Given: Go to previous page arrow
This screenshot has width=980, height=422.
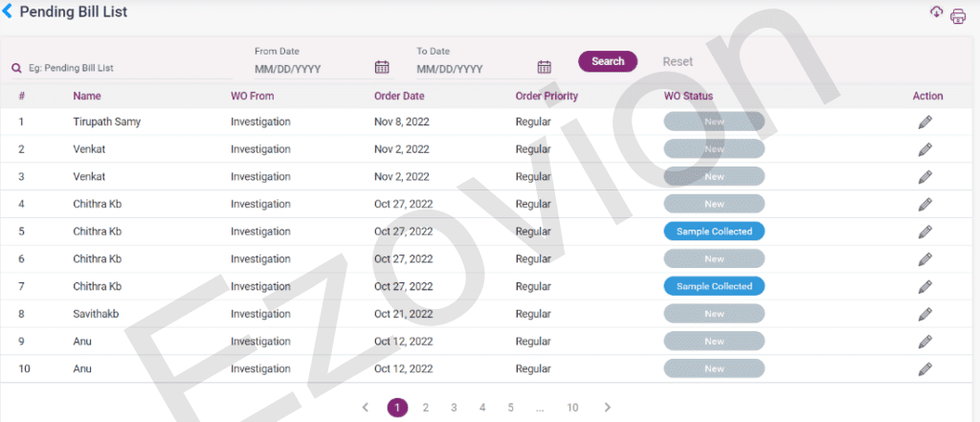Looking at the screenshot, I should click(366, 408).
